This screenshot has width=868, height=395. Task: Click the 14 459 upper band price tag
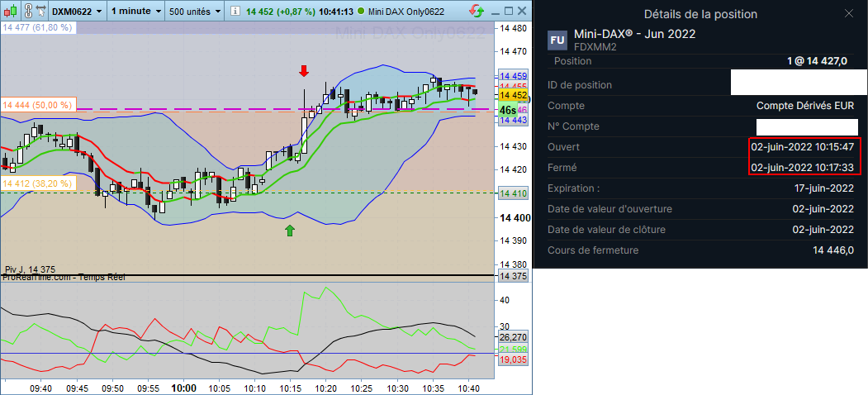(513, 76)
